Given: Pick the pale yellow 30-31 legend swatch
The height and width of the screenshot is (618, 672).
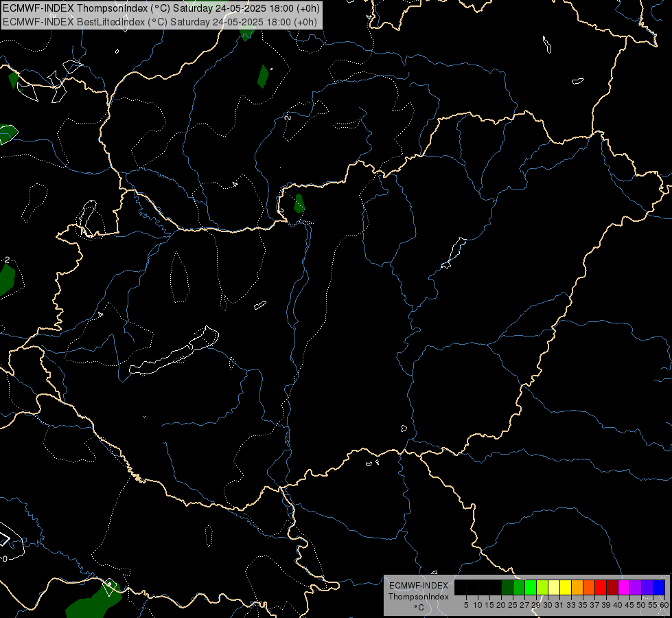Looking at the screenshot, I should [x=554, y=587].
